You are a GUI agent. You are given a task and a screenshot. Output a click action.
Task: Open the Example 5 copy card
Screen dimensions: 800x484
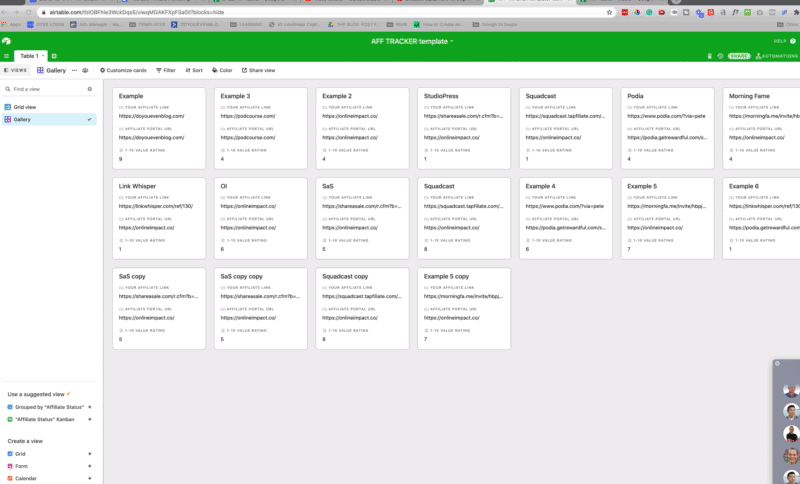click(x=464, y=309)
